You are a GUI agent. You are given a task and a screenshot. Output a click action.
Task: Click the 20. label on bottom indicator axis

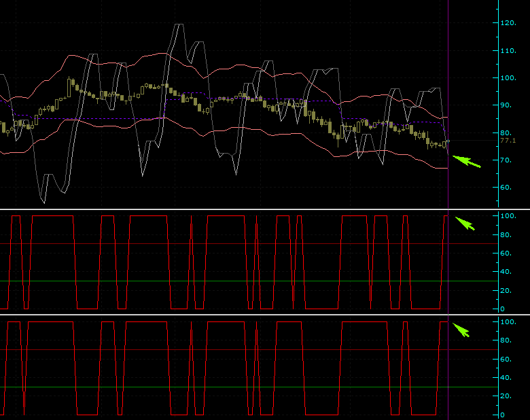506,396
